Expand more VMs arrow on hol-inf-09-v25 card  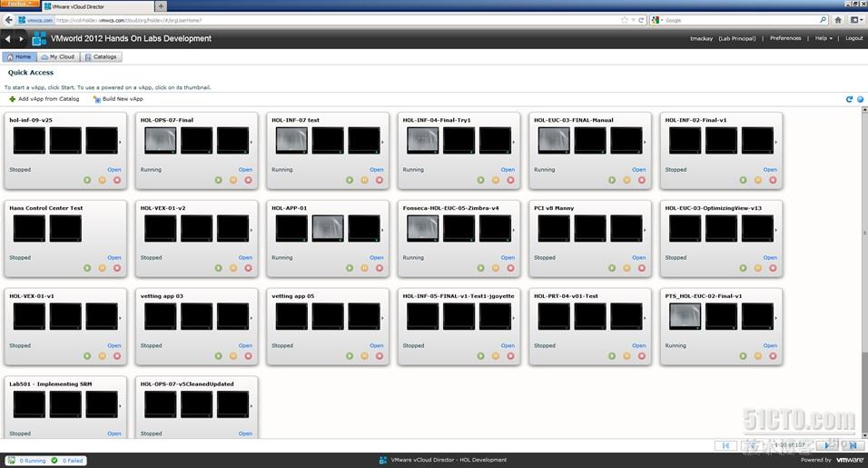click(x=120, y=142)
